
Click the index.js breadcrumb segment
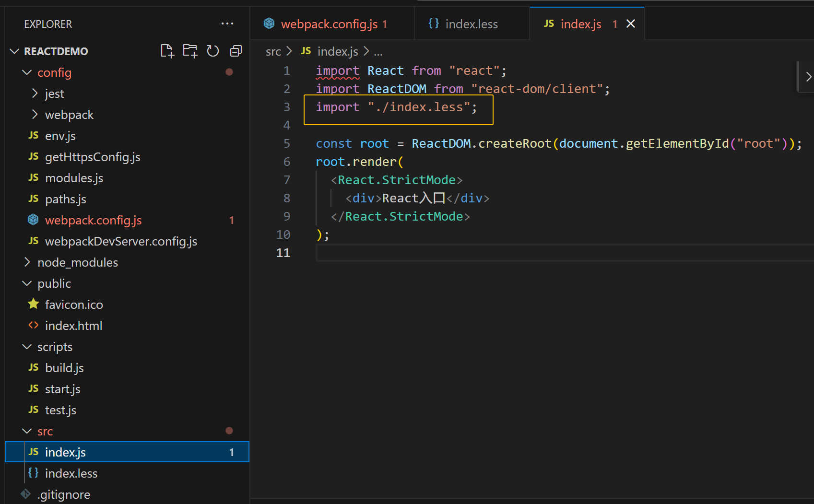pos(338,51)
